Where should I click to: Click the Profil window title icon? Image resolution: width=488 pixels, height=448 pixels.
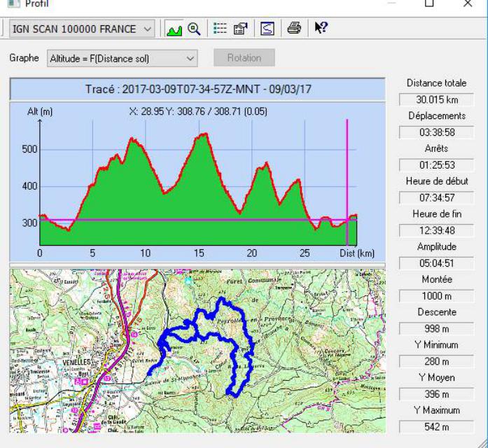tap(11, 3)
